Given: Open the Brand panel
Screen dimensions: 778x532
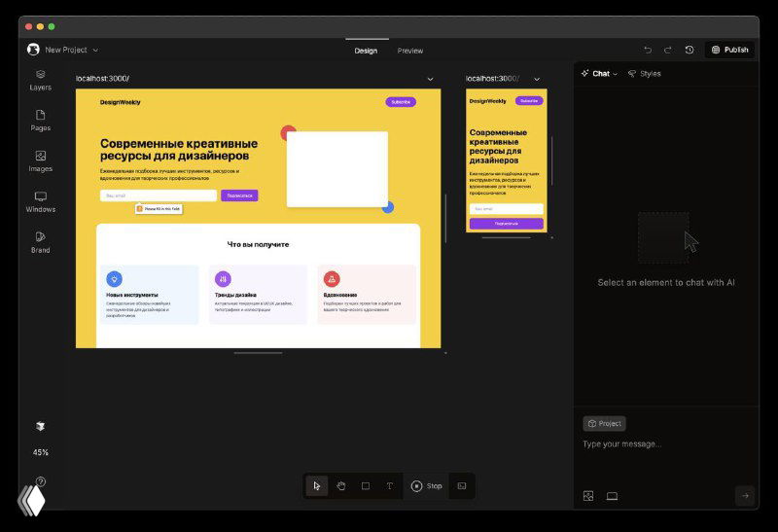Looking at the screenshot, I should (41, 243).
